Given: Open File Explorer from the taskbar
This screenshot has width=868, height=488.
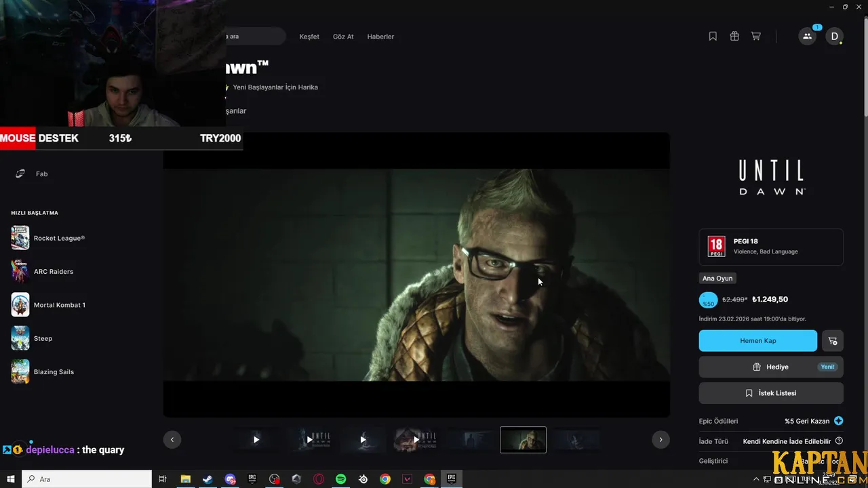Looking at the screenshot, I should pos(185,479).
